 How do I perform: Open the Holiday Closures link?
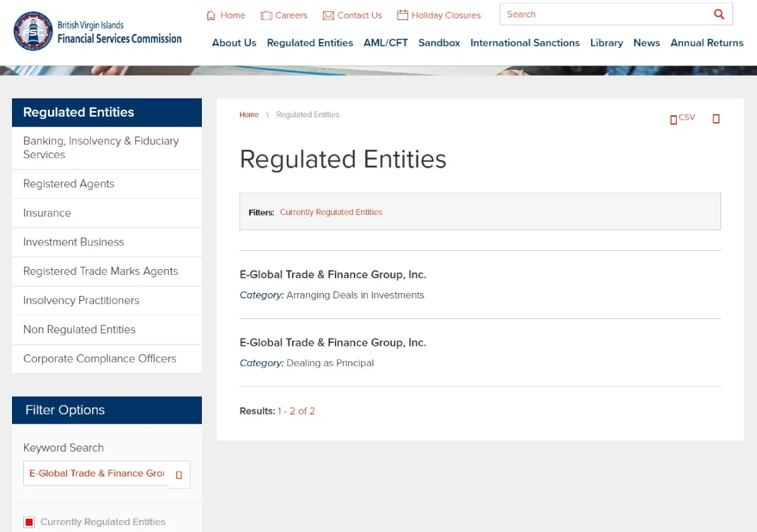(446, 15)
